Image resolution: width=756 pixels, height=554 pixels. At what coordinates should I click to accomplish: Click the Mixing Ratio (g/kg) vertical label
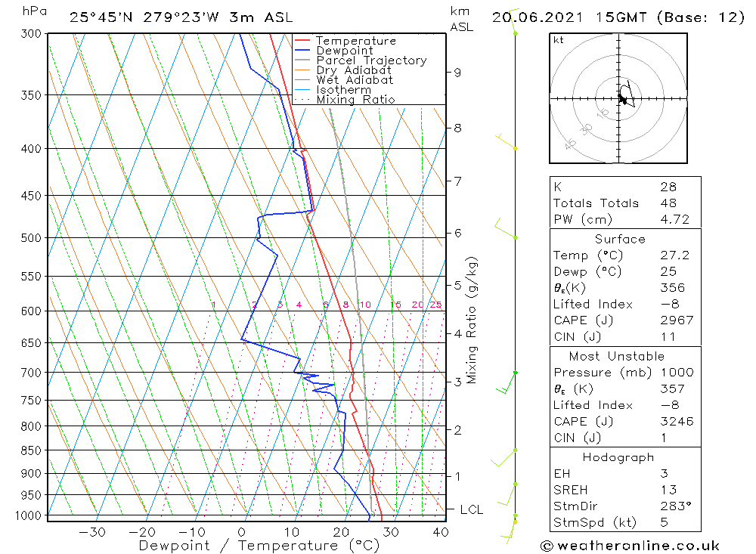pyautogui.click(x=471, y=320)
